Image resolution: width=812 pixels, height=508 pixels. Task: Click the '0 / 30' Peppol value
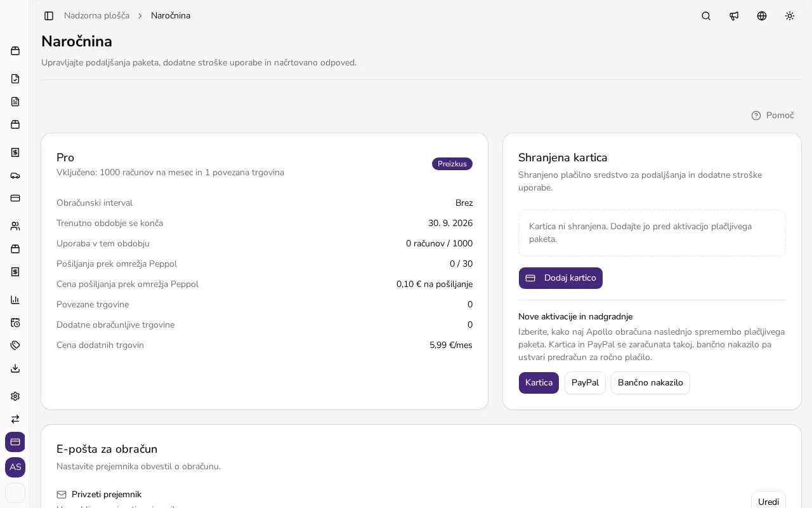pyautogui.click(x=461, y=264)
